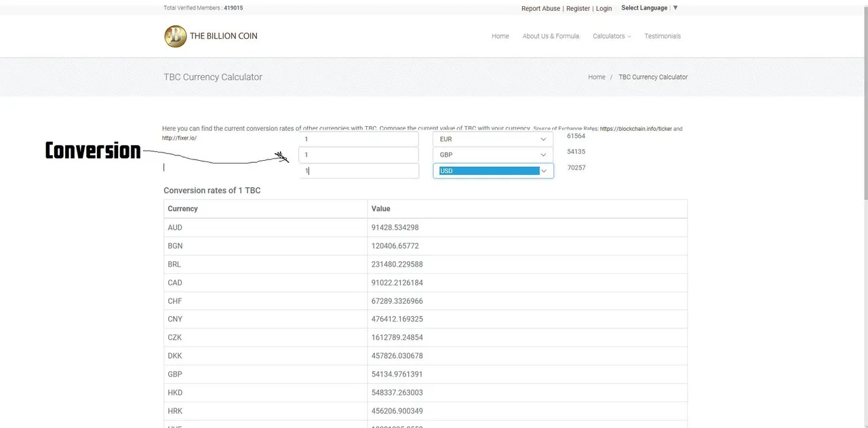Click value 1612789.24854
This screenshot has height=428, width=868.
397,338
